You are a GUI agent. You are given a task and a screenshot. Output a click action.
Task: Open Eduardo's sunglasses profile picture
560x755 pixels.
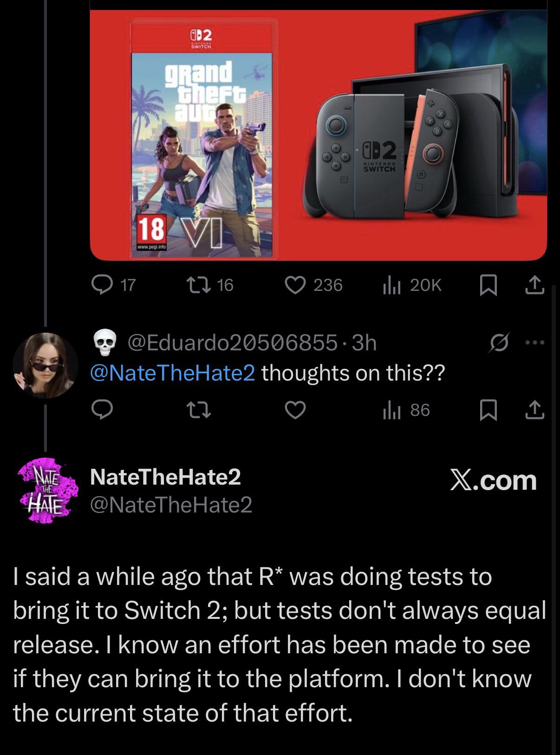coord(45,365)
